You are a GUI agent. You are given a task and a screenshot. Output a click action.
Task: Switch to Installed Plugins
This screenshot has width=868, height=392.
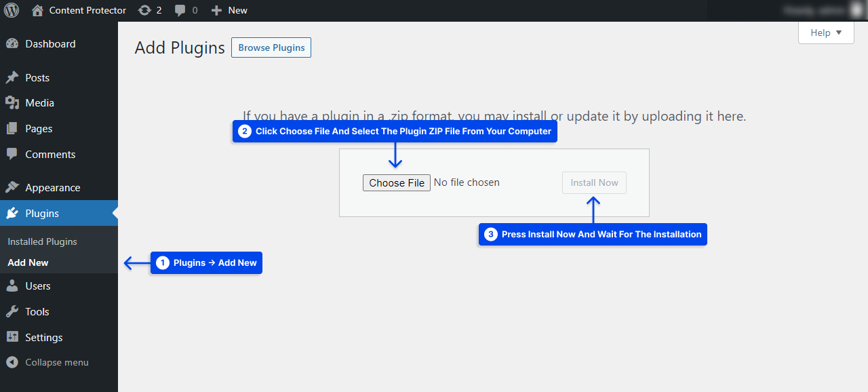point(42,241)
